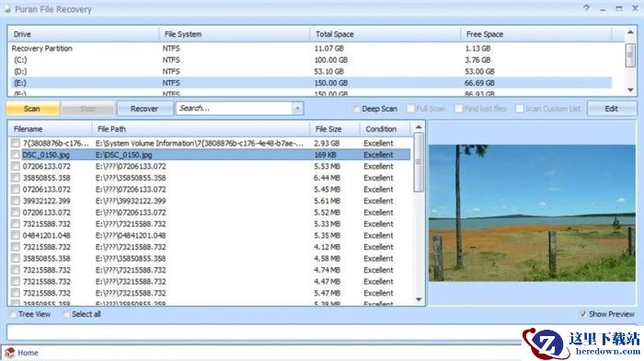Sort by the Drive column header
This screenshot has width=644, height=361.
pos(83,34)
